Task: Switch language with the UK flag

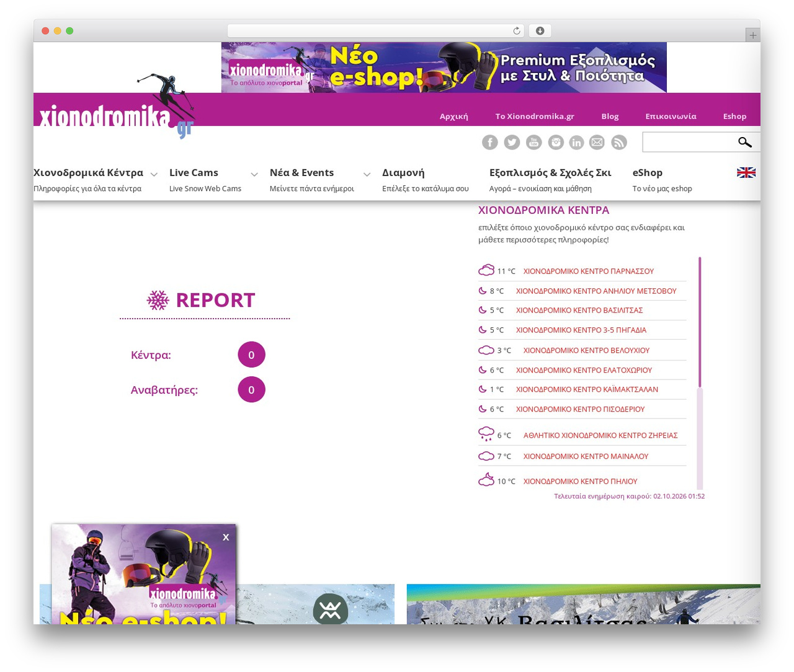Action: (x=746, y=172)
